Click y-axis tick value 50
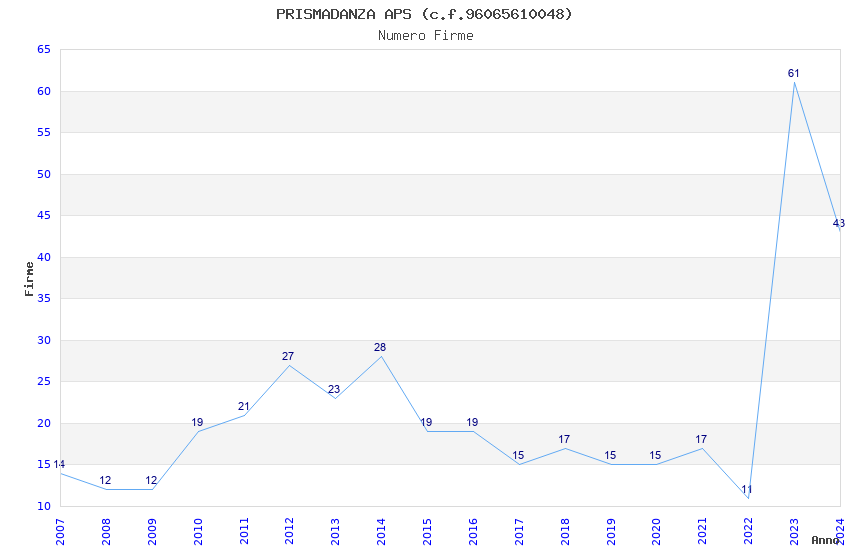Viewport: 850px width, 550px height. (x=44, y=174)
